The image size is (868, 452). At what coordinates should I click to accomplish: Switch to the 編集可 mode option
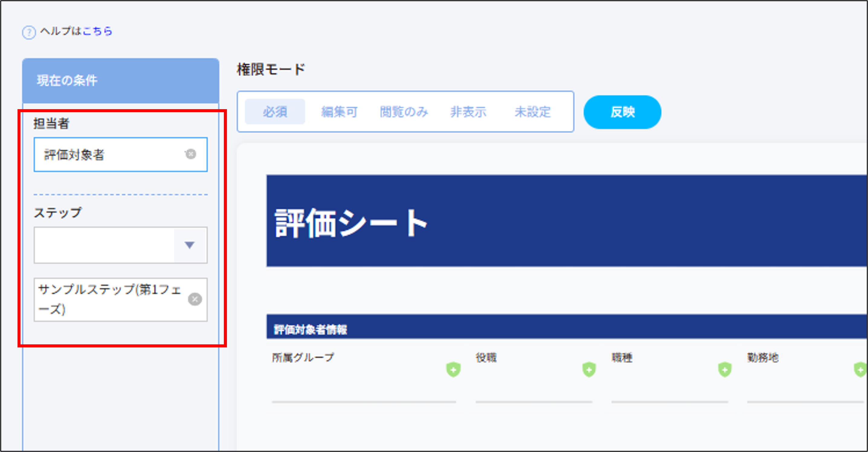pos(340,112)
